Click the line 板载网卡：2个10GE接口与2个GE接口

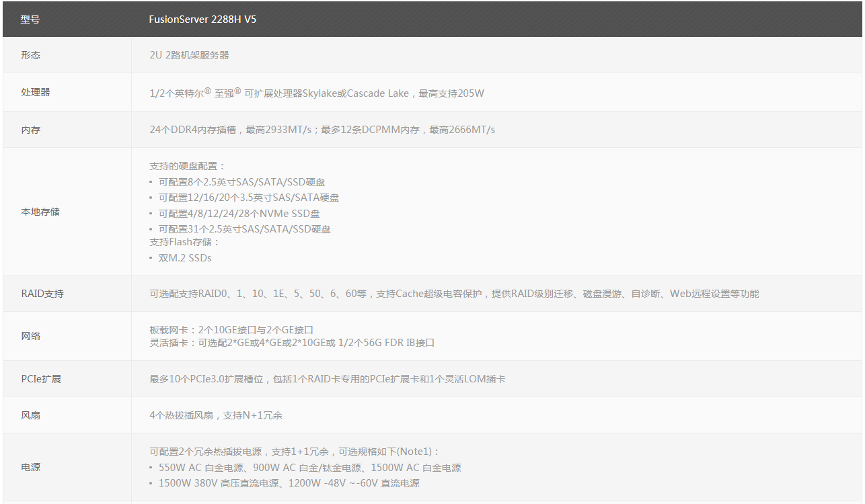coord(231,330)
